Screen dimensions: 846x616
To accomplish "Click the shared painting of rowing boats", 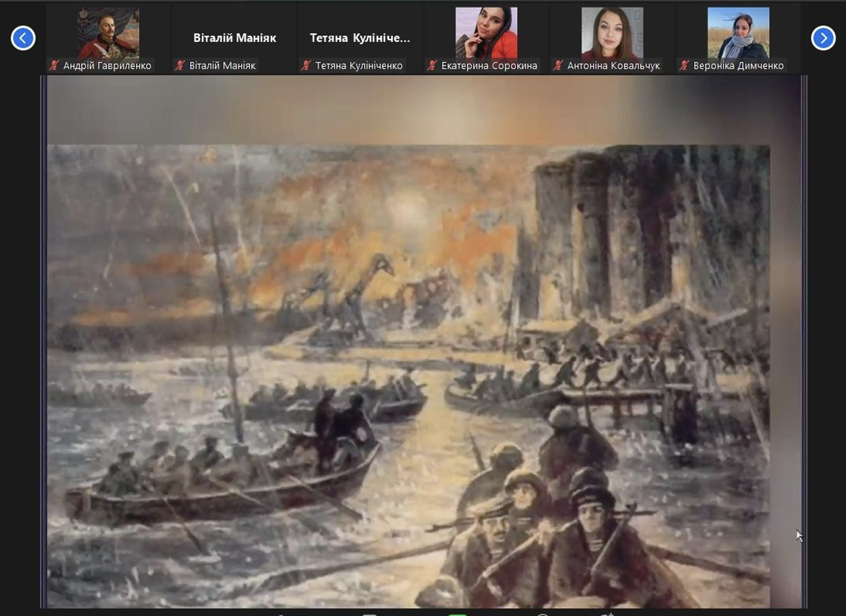I will [409, 376].
